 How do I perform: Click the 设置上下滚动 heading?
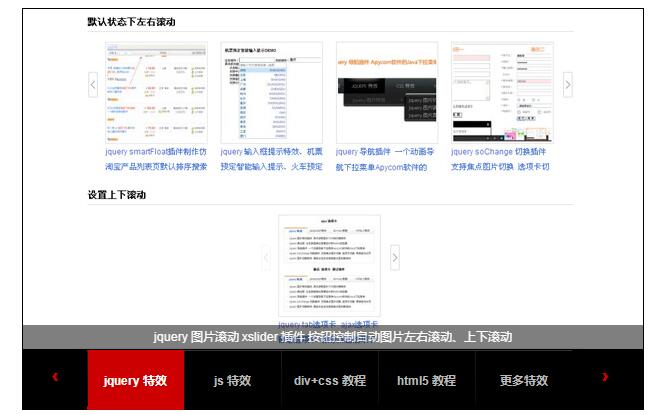[117, 194]
